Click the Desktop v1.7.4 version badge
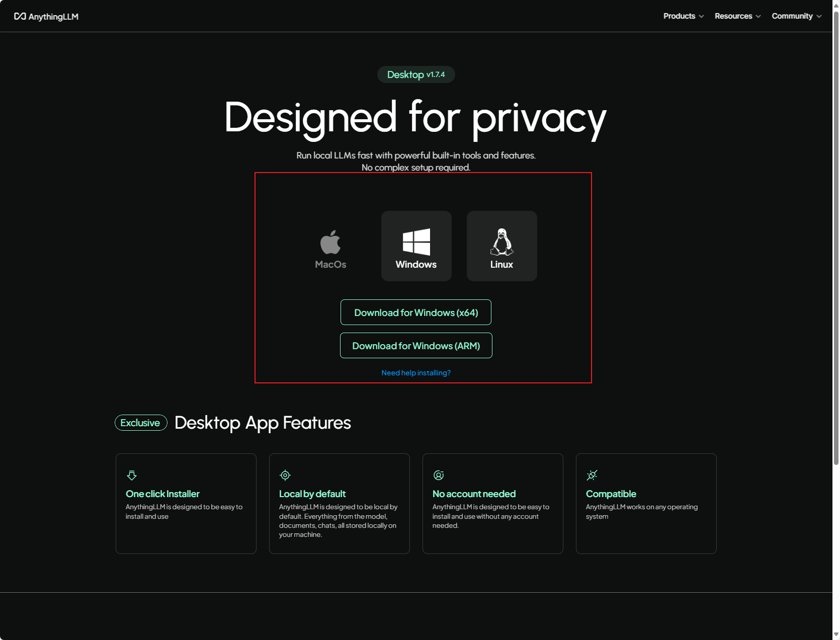840x640 pixels. tap(416, 74)
